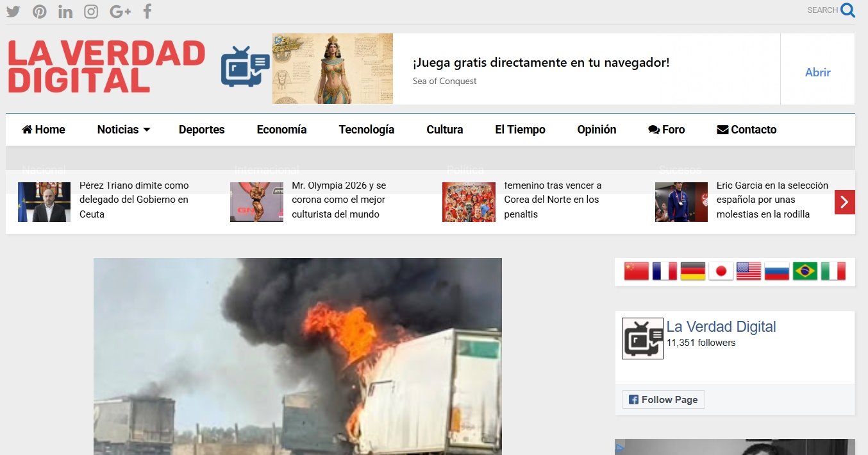Open the LinkedIn social icon

pyautogui.click(x=65, y=11)
